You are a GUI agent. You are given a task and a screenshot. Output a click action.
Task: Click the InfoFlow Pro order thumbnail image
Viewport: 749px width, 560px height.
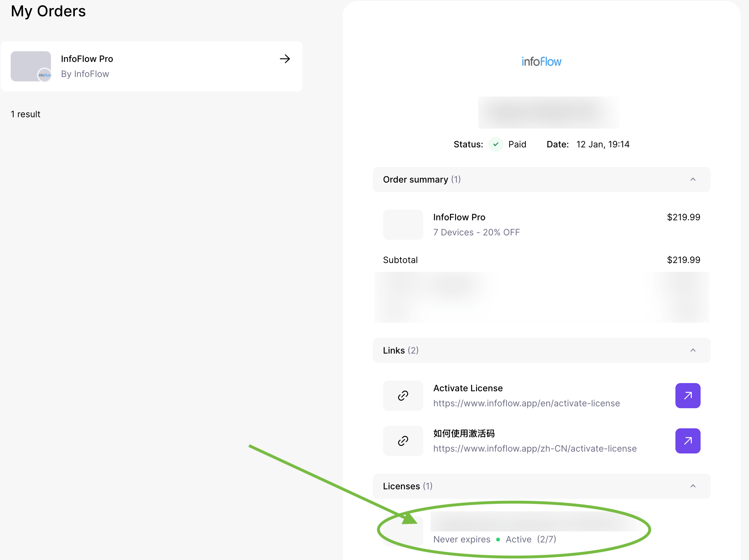pos(31,66)
